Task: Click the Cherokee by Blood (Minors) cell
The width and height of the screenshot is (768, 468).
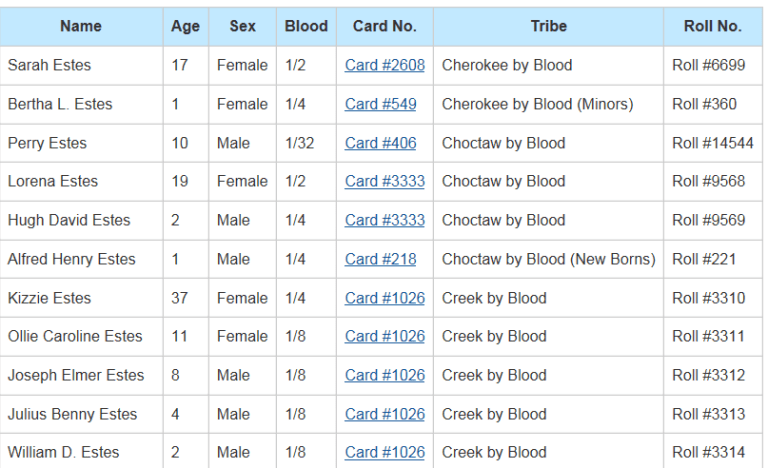Action: [537, 104]
